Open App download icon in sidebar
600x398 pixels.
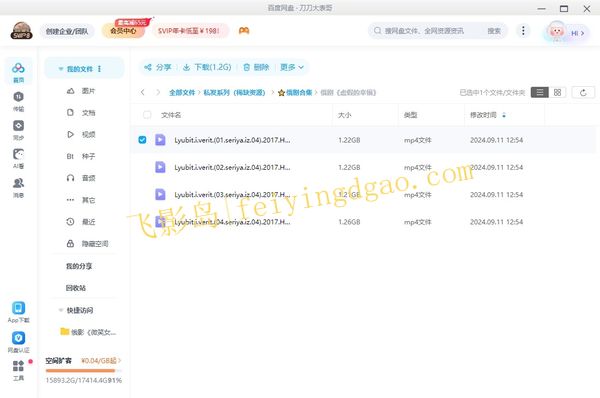click(x=18, y=312)
